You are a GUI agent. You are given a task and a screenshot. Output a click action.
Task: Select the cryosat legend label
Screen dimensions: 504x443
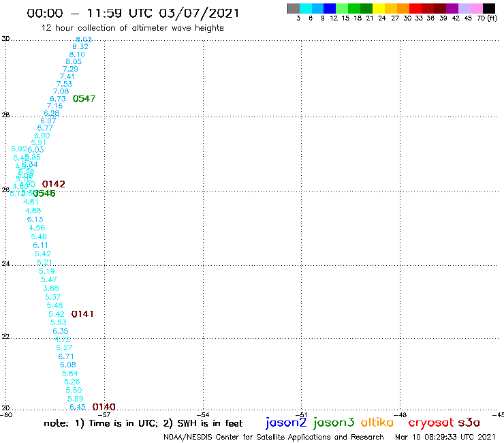[x=430, y=423]
